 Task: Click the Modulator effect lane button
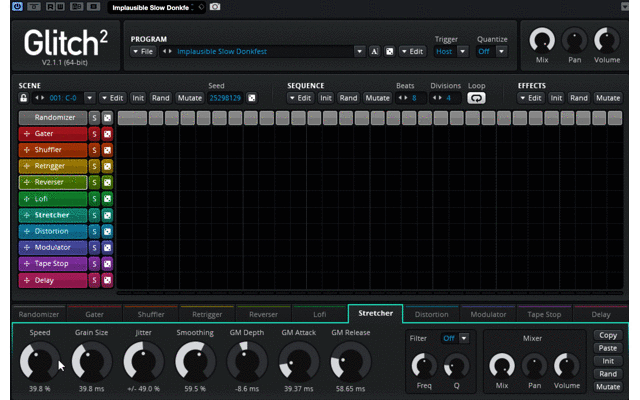[x=53, y=248]
